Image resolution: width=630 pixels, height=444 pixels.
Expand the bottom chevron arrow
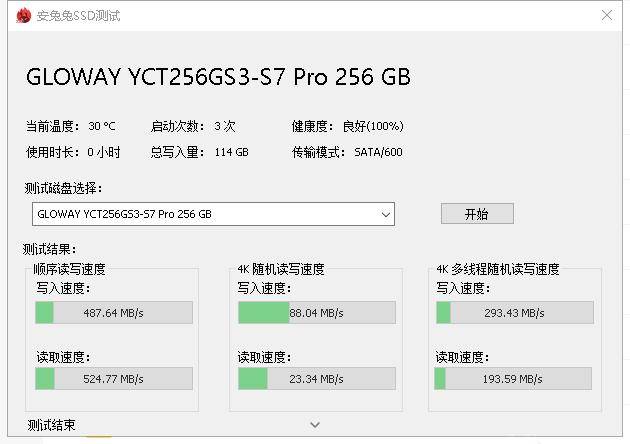click(x=315, y=424)
